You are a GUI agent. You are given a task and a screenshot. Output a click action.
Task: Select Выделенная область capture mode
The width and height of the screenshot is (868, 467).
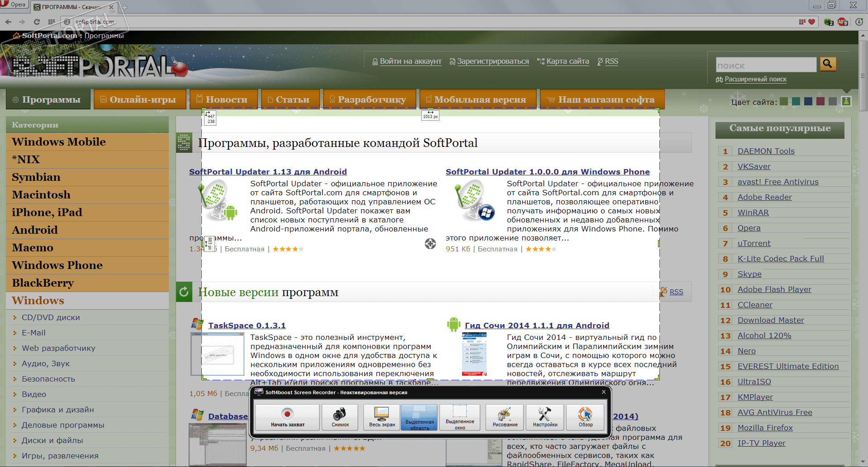(419, 417)
